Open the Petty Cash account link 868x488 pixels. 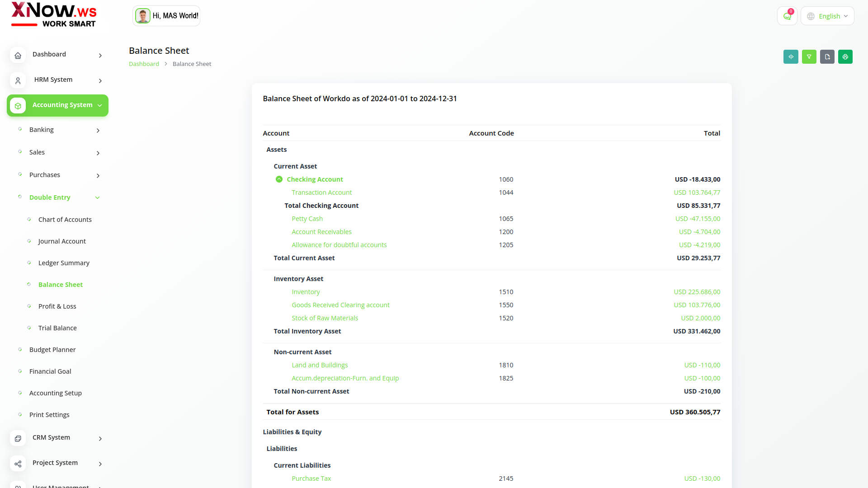point(307,219)
